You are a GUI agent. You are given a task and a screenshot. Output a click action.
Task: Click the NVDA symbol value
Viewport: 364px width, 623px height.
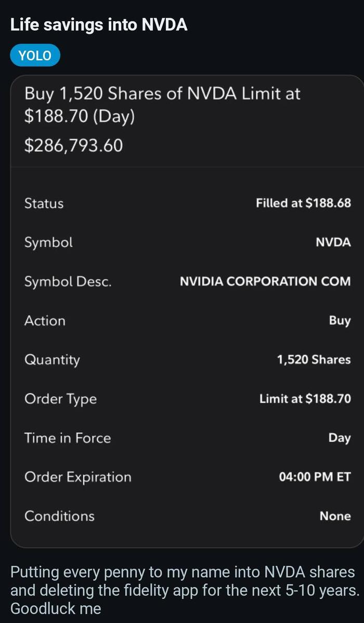tap(333, 242)
